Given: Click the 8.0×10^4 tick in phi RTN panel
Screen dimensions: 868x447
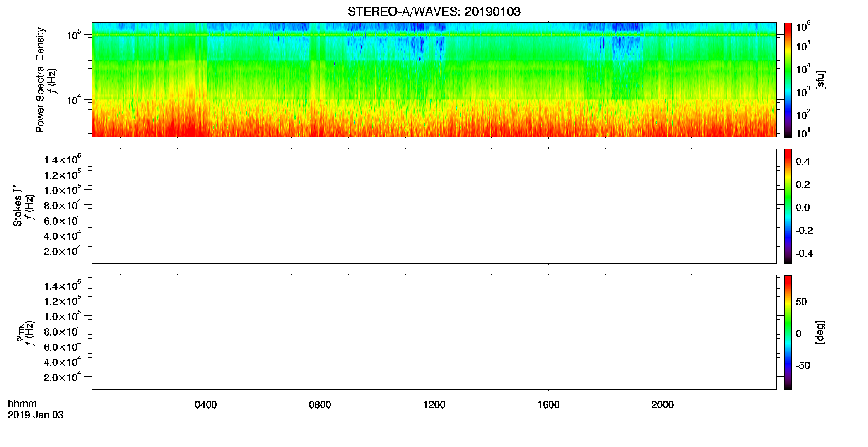Looking at the screenshot, I should point(63,332).
